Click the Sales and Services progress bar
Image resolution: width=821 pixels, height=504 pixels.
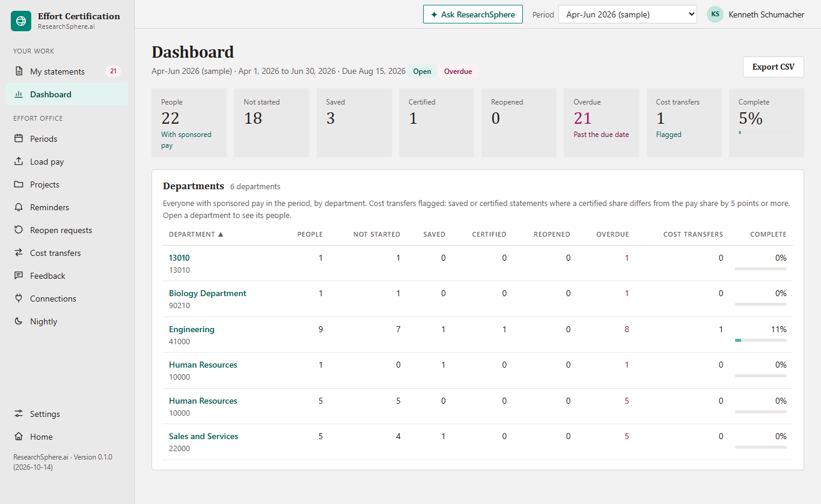point(761,448)
